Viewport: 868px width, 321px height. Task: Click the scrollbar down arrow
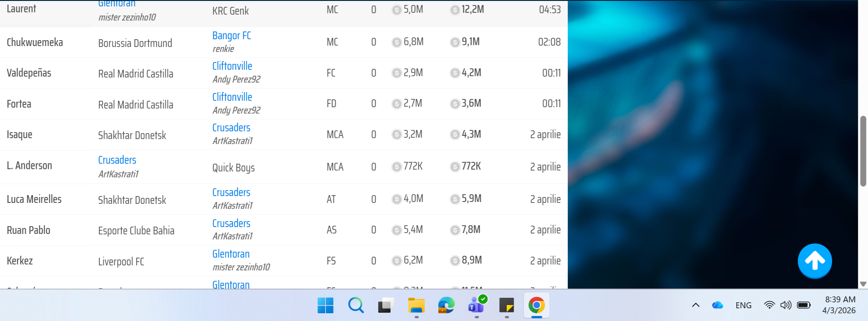pos(863,284)
